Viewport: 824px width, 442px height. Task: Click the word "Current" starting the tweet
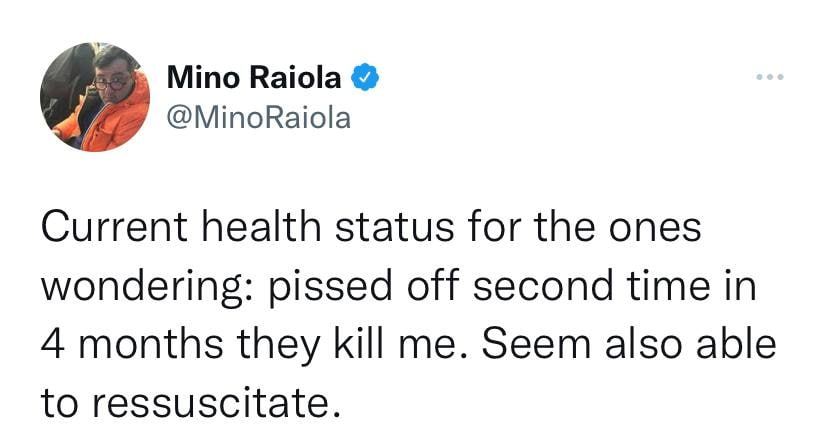(x=114, y=227)
